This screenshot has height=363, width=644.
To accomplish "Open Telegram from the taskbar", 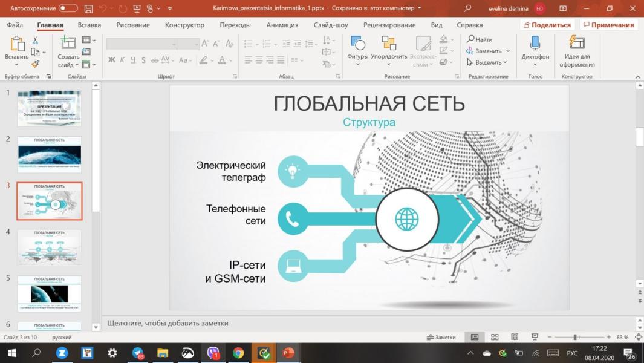I will click(138, 353).
